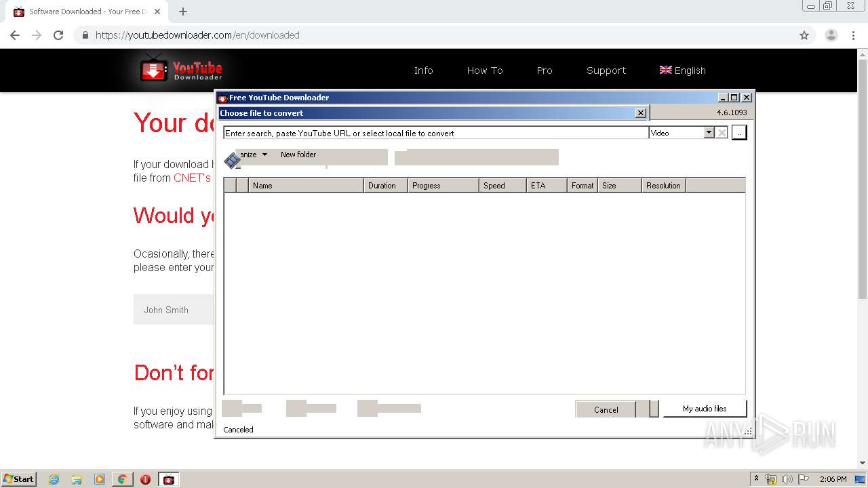
Task: Launch Internet Explorer from taskbar
Action: point(54,479)
